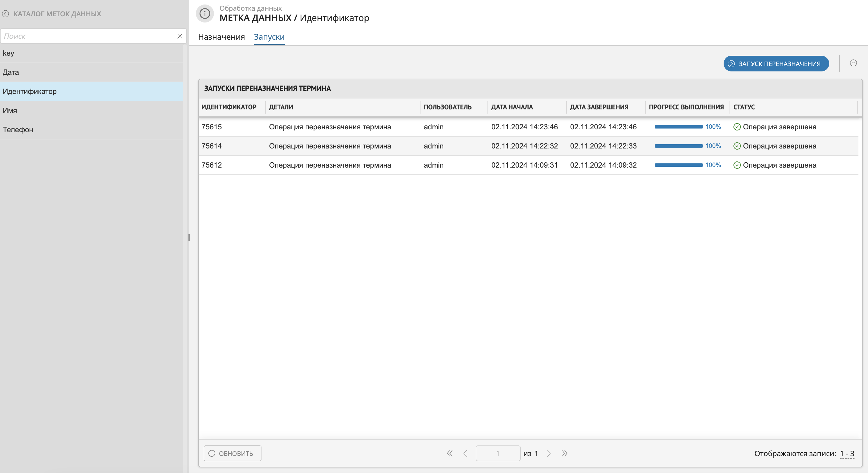Click the info icon near the title

205,13
